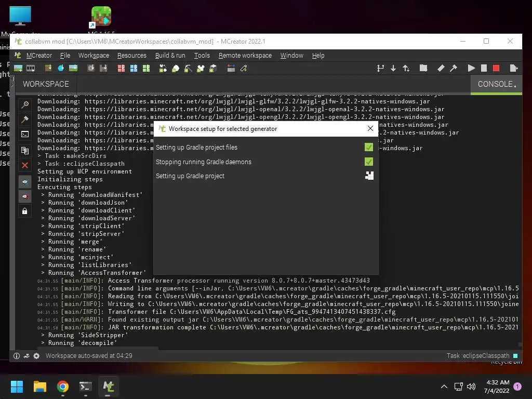Screen dimensions: 532x399
Task: Click the console terminal command icon
Action: [x=25, y=135]
